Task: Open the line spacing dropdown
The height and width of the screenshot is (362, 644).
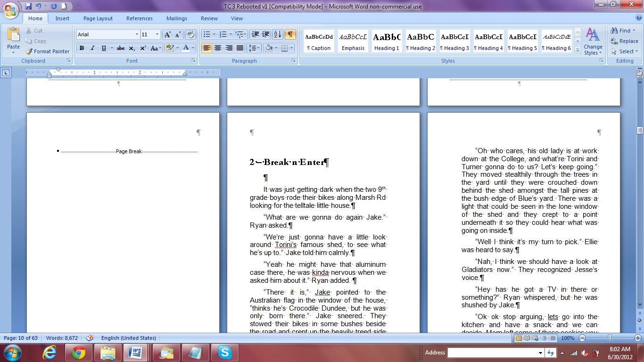Action: pyautogui.click(x=254, y=48)
